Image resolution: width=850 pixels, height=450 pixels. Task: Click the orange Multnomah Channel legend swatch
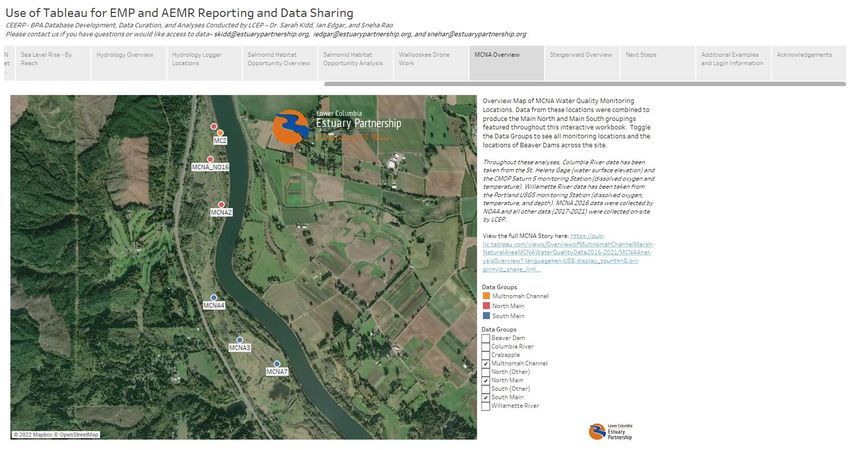click(486, 296)
